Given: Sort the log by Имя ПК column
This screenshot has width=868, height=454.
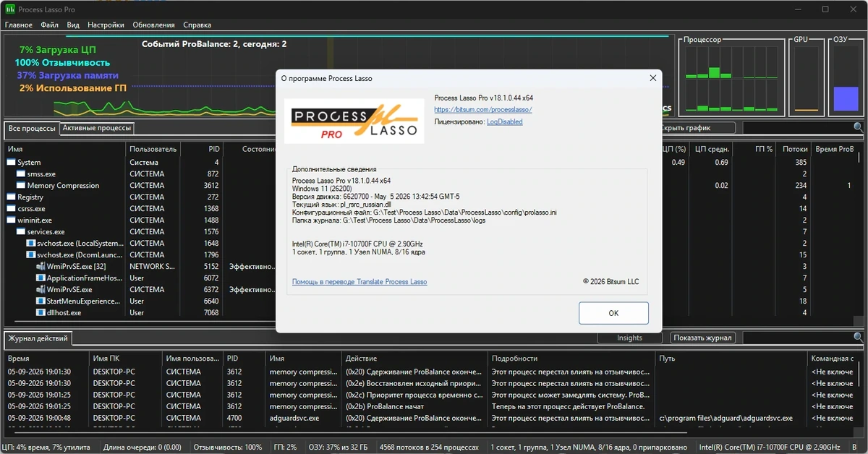Looking at the screenshot, I should (125, 358).
